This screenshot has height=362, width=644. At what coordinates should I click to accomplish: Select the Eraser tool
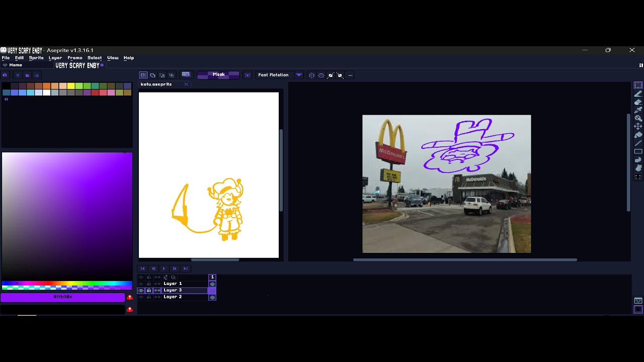tap(638, 102)
